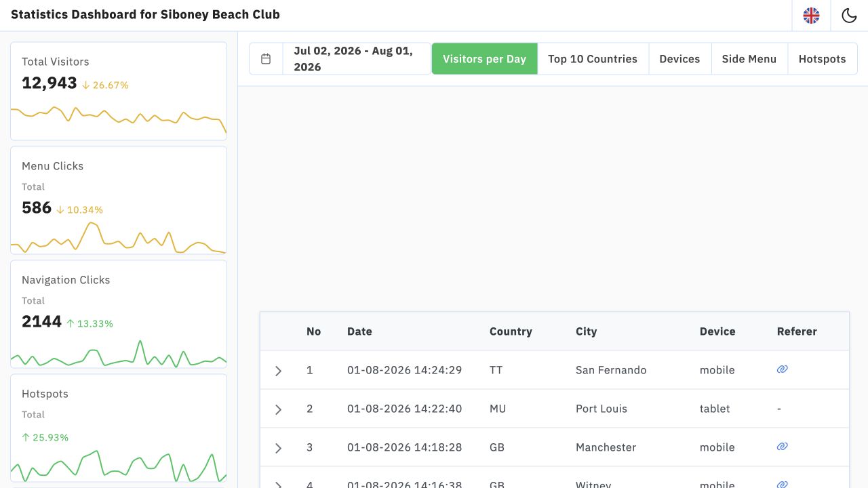The image size is (868, 488).
Task: Click the 13.33% increase indicator
Action: (90, 324)
